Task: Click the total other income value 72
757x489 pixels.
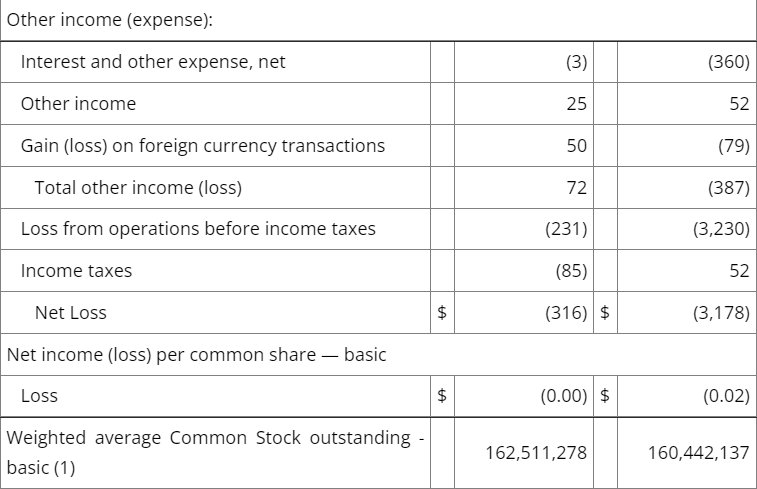Action: tap(576, 188)
